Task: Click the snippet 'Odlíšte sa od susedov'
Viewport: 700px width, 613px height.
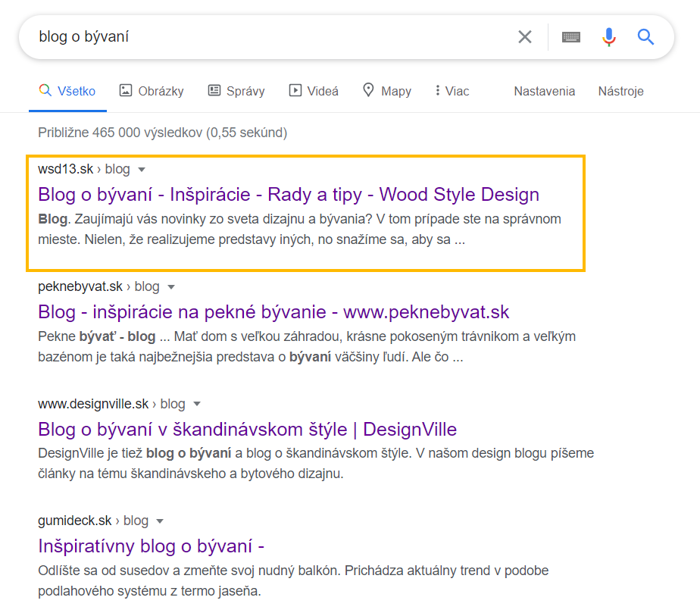Action: click(x=293, y=580)
